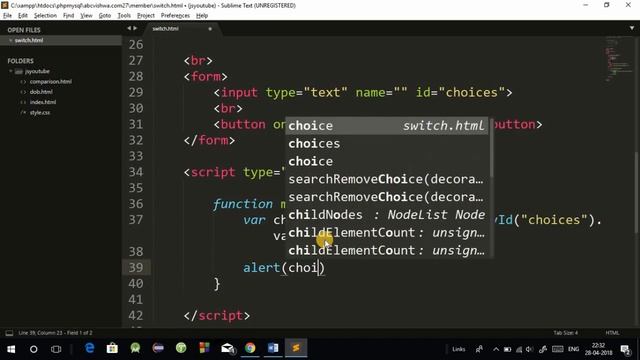
Task: Open the Action Center notifications
Action: [x=625, y=349]
